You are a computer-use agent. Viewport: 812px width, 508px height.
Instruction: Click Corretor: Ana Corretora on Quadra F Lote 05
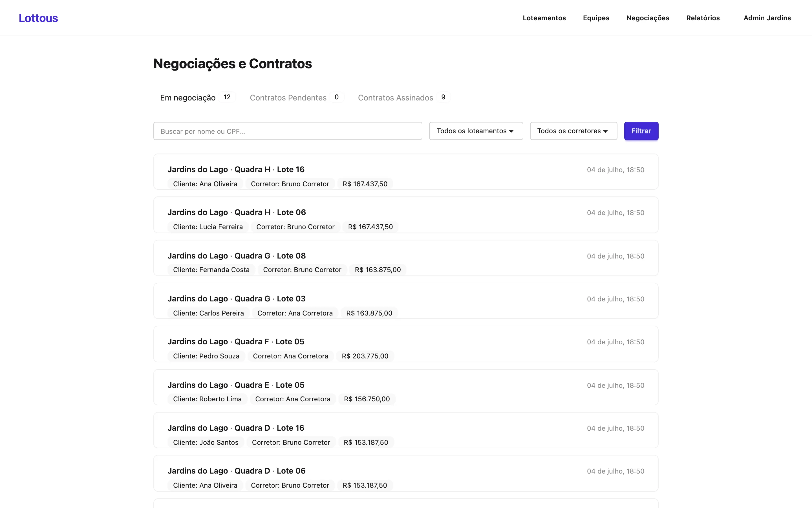click(291, 356)
